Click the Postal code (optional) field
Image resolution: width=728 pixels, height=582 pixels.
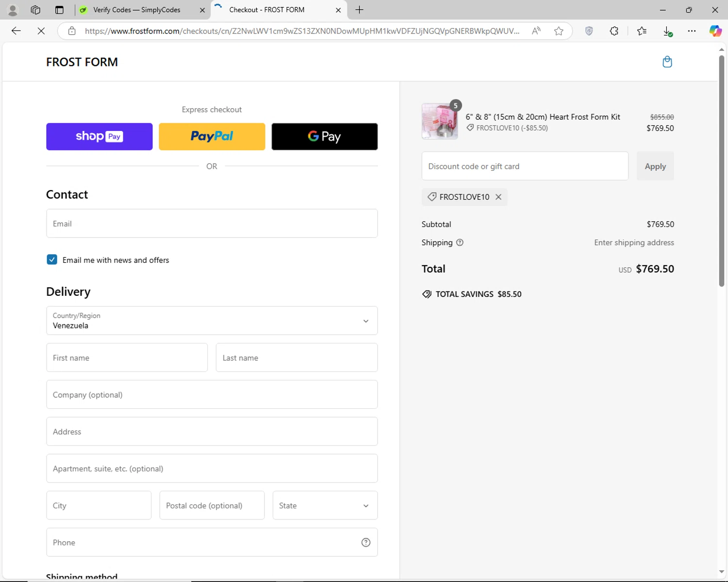tap(212, 505)
